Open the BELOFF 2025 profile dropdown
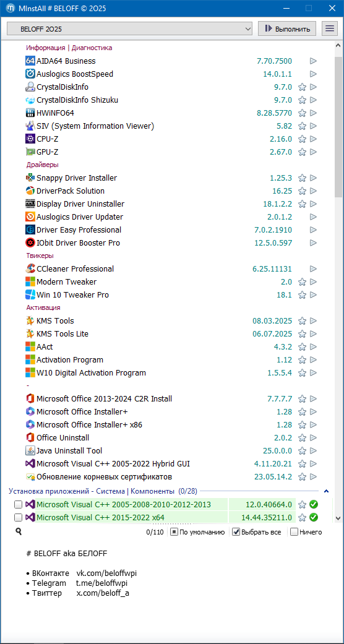This screenshot has width=344, height=644. 129,28
